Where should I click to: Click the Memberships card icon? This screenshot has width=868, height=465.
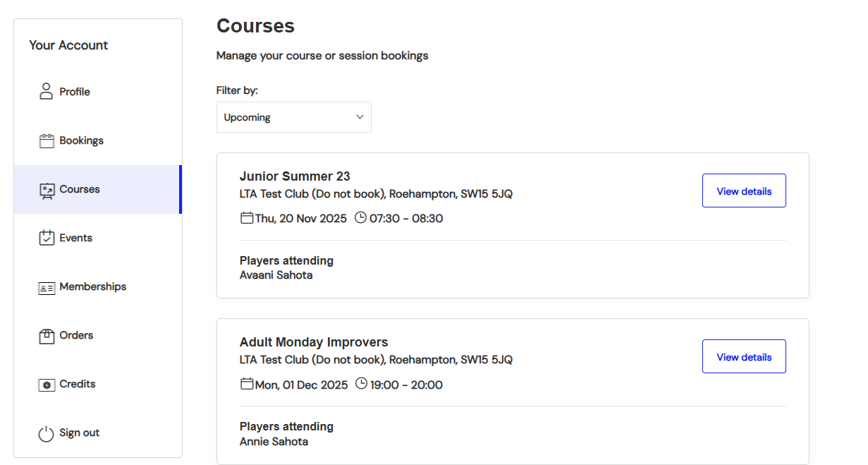click(47, 287)
